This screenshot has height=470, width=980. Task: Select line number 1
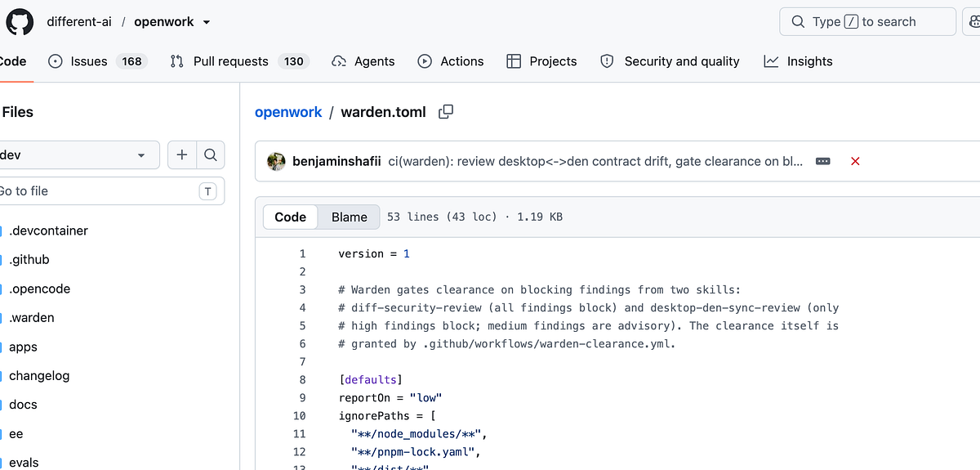coord(302,253)
